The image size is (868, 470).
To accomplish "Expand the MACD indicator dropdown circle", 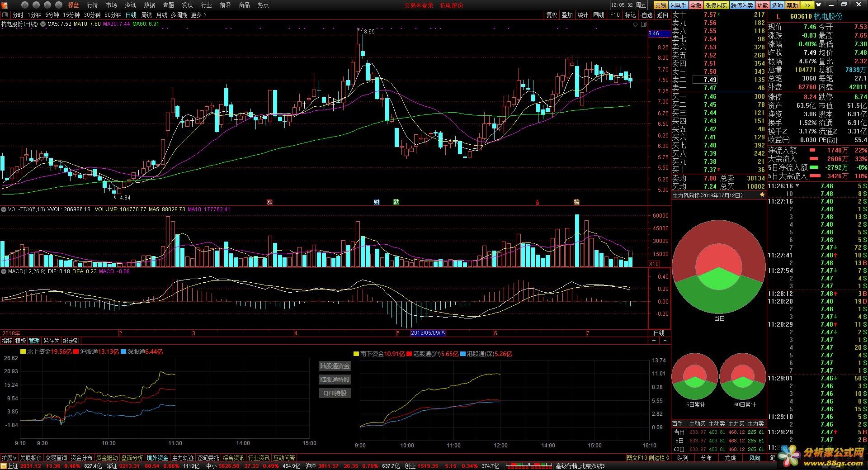I will pyautogui.click(x=4, y=271).
